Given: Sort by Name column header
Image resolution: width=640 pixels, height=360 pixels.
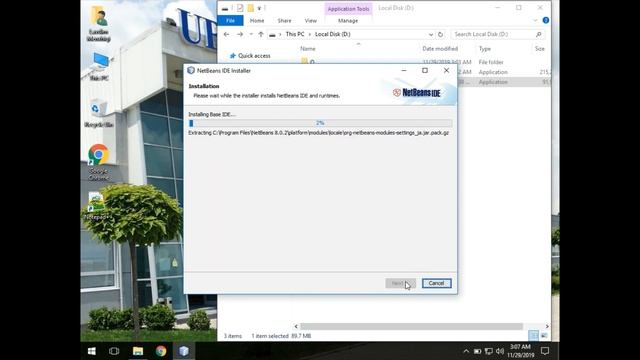Looking at the screenshot, I should tap(308, 49).
